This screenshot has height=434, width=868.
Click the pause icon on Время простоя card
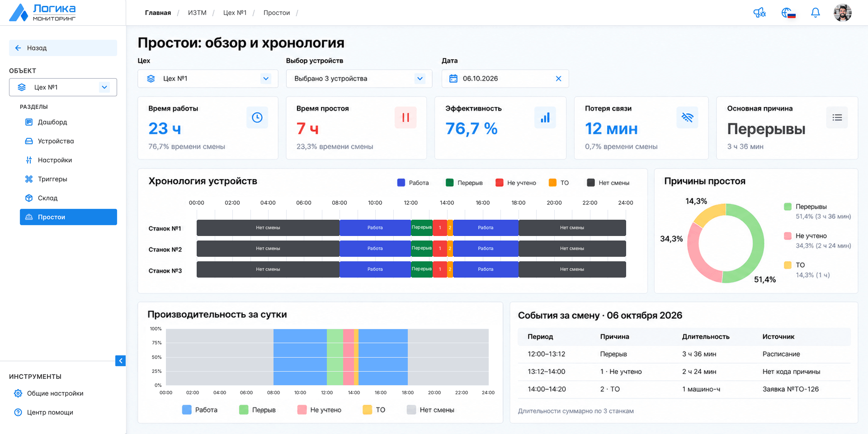click(x=406, y=118)
